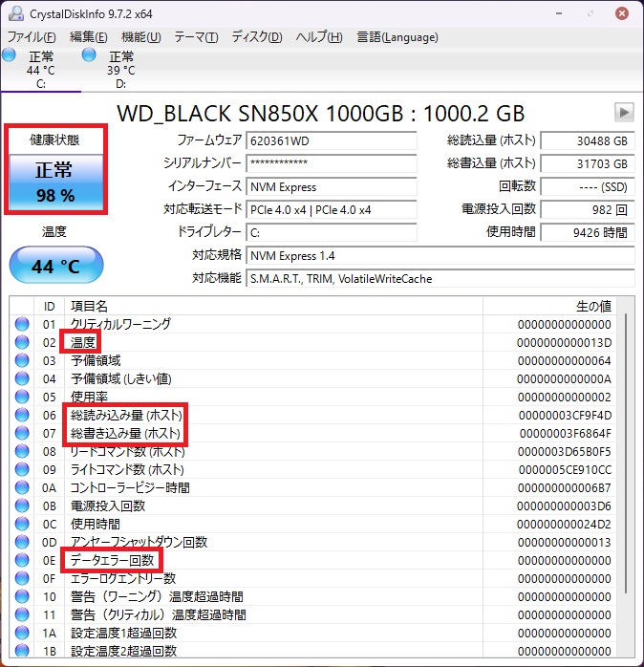Open the ファイル(F) menu
Image resolution: width=644 pixels, height=667 pixels.
click(32, 37)
